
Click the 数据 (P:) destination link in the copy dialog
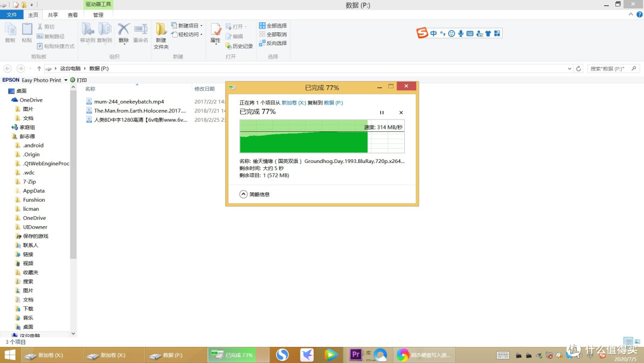(x=333, y=103)
